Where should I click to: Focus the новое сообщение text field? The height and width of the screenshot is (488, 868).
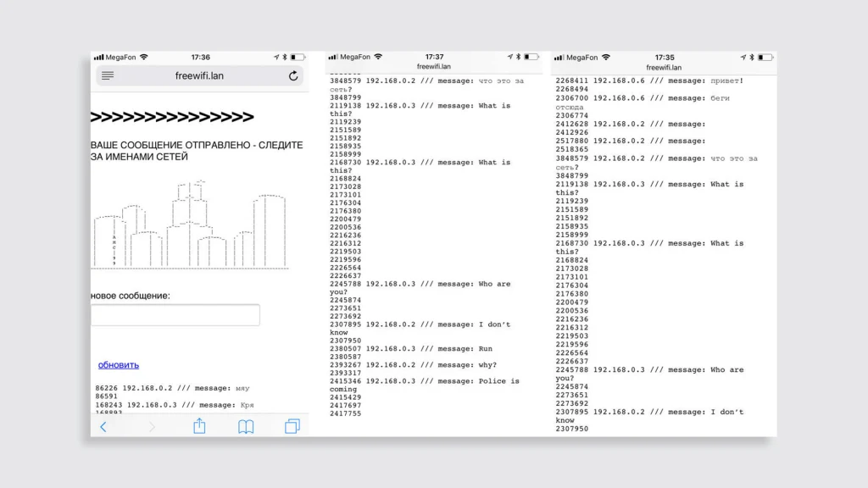click(175, 315)
